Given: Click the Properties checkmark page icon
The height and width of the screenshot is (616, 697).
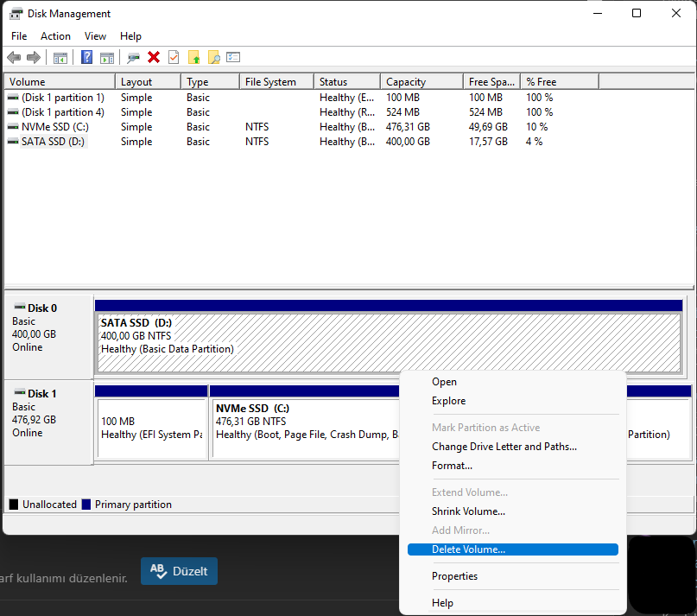Looking at the screenshot, I should point(174,57).
